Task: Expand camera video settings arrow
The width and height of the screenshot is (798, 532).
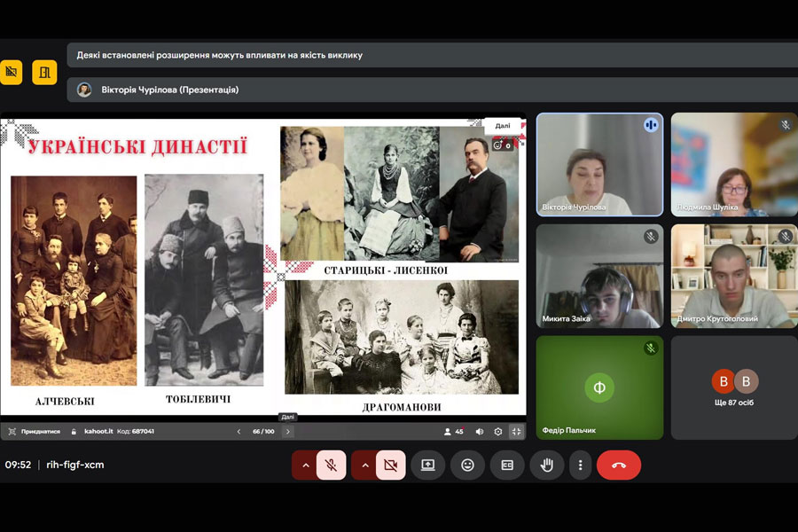Action: point(364,465)
